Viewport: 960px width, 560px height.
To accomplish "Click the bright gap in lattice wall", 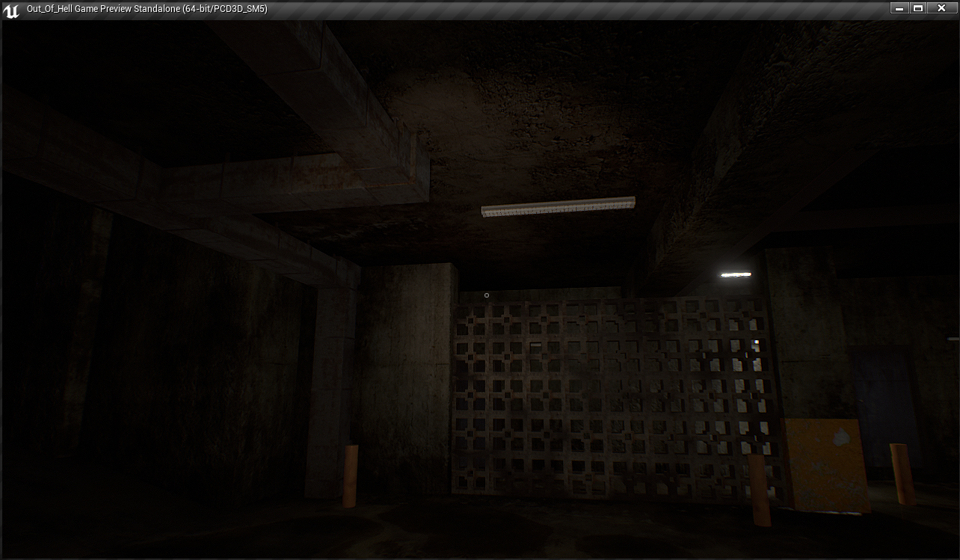I will point(756,345).
